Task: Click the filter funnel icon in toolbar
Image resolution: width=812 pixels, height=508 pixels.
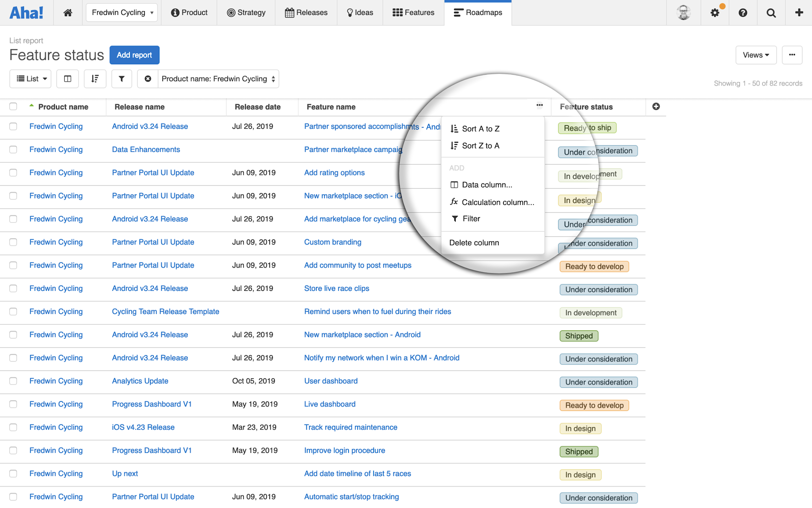Action: pyautogui.click(x=121, y=79)
